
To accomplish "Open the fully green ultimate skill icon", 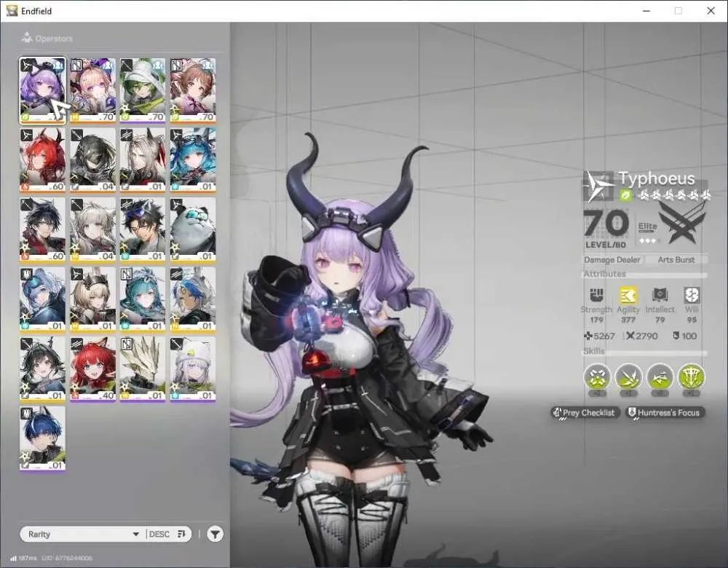I will (x=692, y=377).
